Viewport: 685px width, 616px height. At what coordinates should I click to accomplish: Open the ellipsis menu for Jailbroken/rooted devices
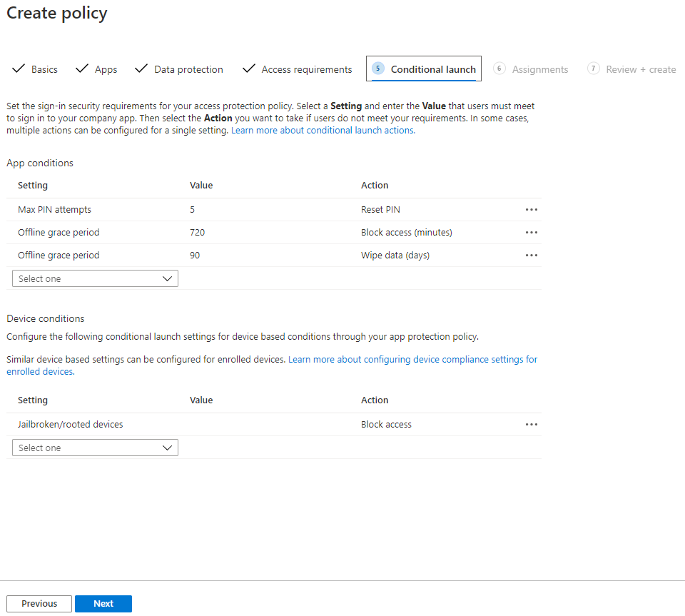pyautogui.click(x=531, y=424)
